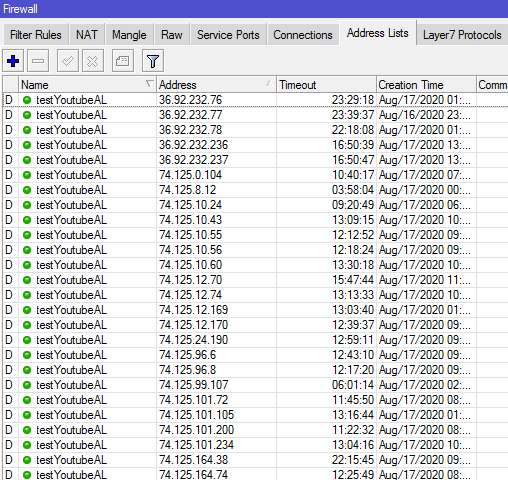Open the NAT tab
This screenshot has height=480, width=508.
point(87,35)
